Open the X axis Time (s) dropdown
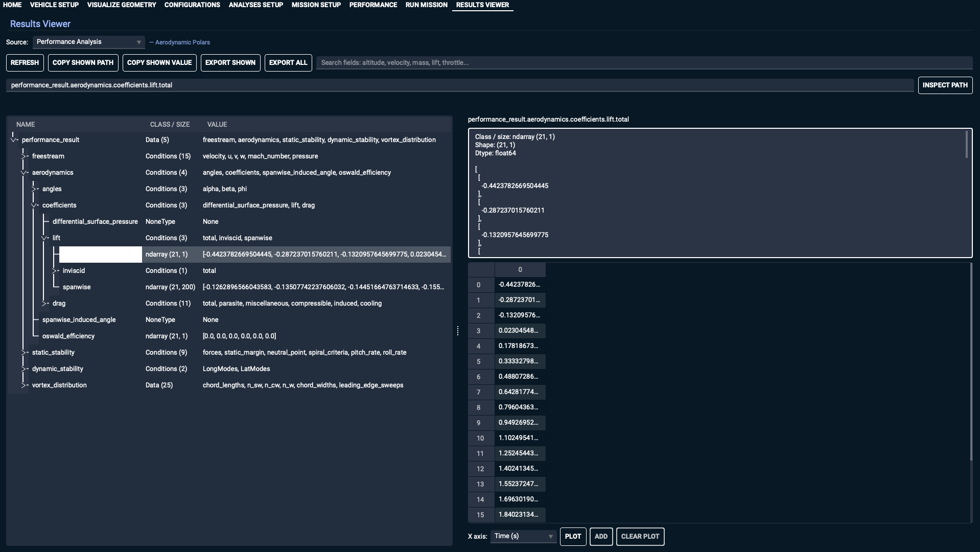Viewport: 980px width, 552px height. click(523, 536)
